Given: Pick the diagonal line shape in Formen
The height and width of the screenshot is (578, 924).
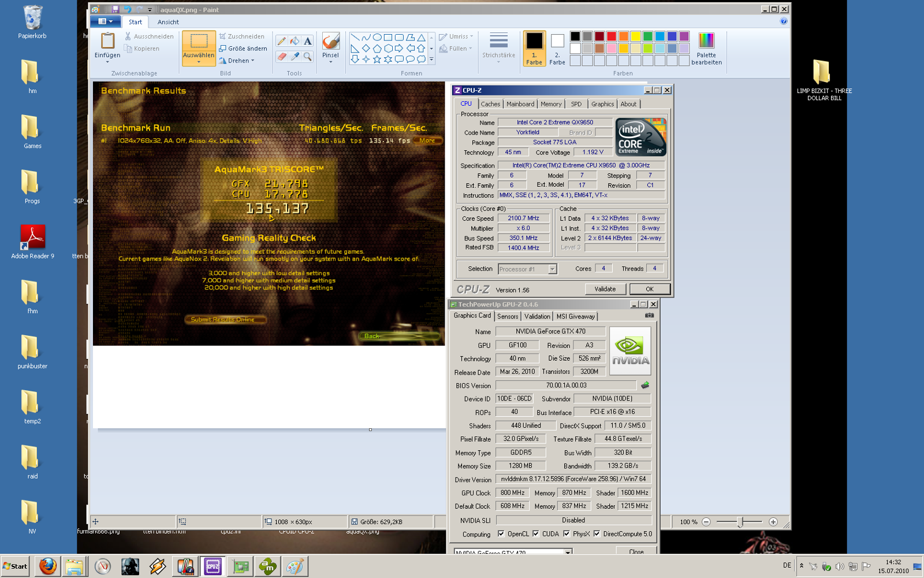Looking at the screenshot, I should tap(355, 38).
